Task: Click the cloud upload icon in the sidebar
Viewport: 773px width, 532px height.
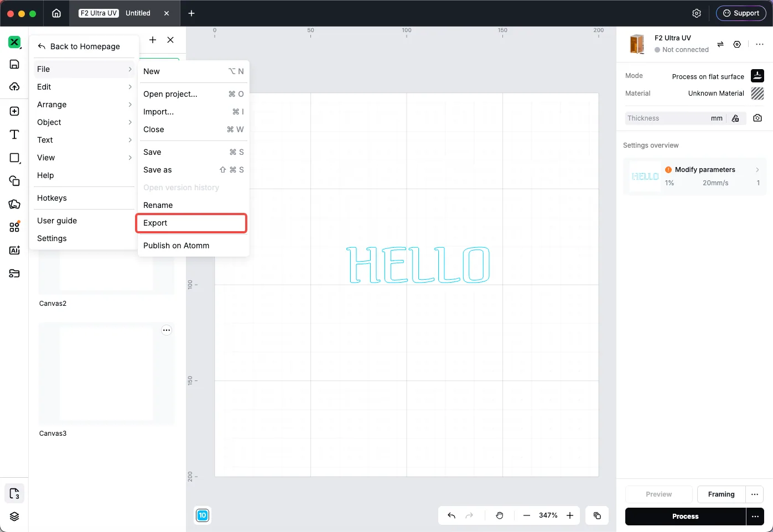Action: 14,87
